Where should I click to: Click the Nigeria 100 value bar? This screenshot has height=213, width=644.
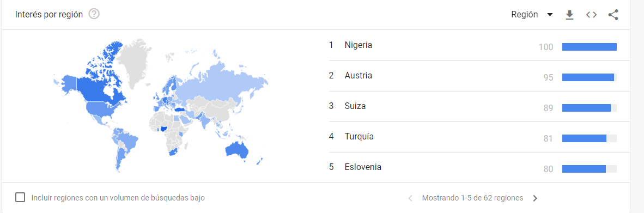(x=590, y=47)
